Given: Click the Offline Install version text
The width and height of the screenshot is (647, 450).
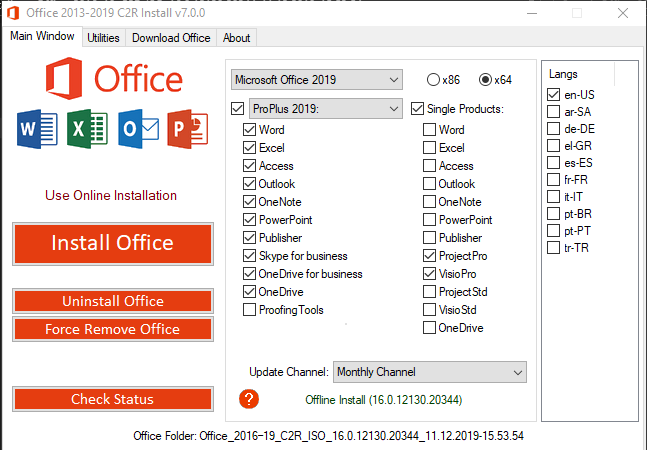Looking at the screenshot, I should click(384, 400).
